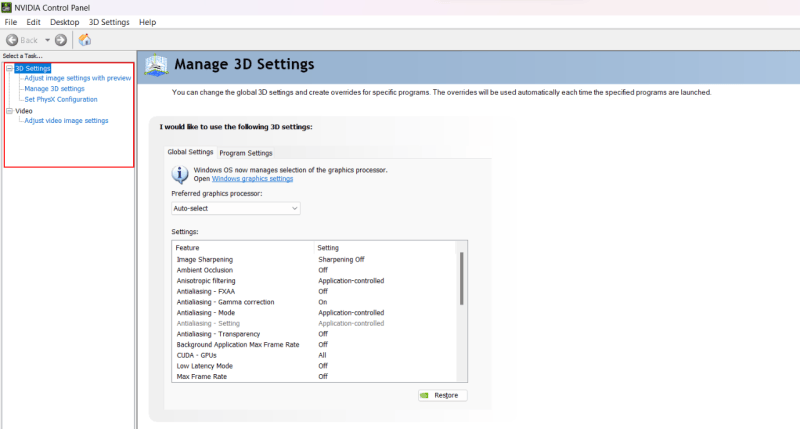Click the Setting column header
The width and height of the screenshot is (800, 429).
pyautogui.click(x=384, y=247)
